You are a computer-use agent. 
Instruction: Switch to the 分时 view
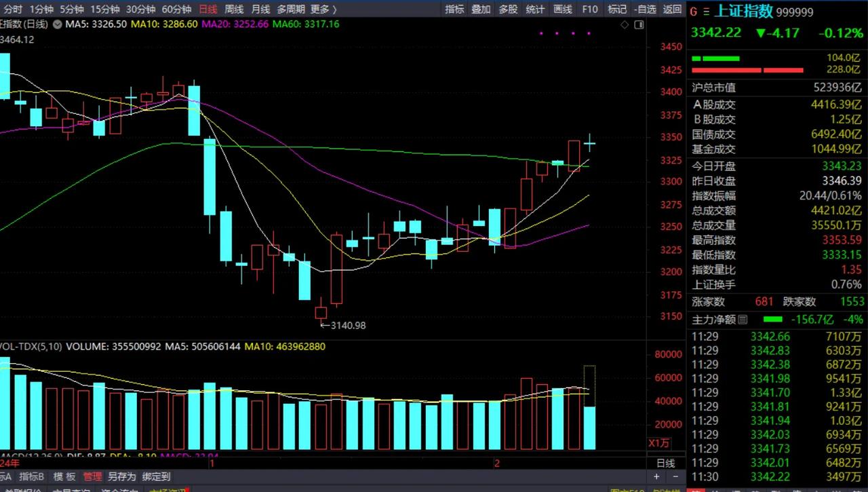point(13,9)
